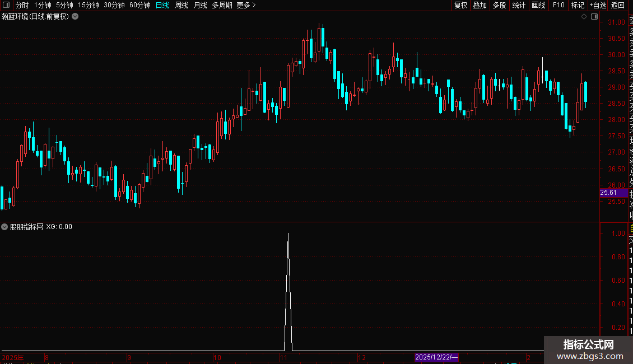The height and width of the screenshot is (364, 633).
Task: Select the 1分钟 period tab
Action: click(43, 5)
